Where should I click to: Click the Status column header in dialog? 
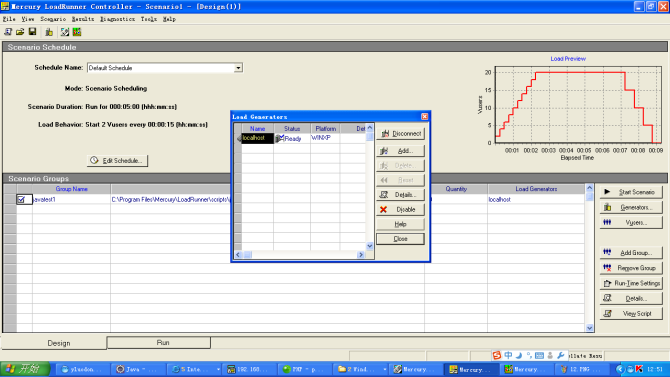tap(292, 129)
